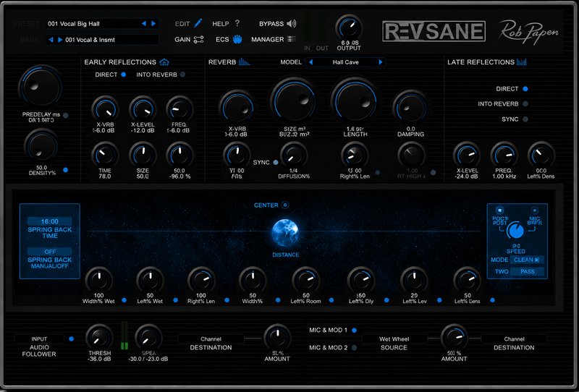The height and width of the screenshot is (392, 579).
Task: Click the reverb SIZE m³ knob
Action: pos(294,101)
